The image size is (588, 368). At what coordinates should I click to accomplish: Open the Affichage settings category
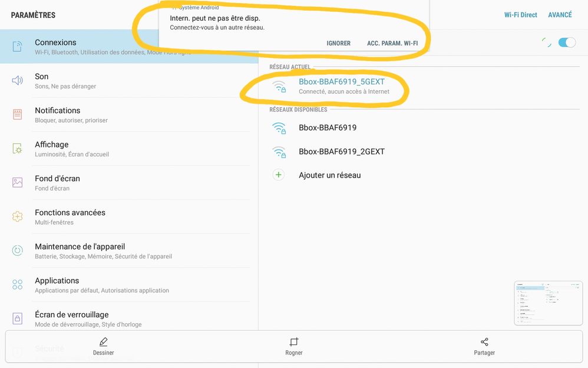[129, 149]
